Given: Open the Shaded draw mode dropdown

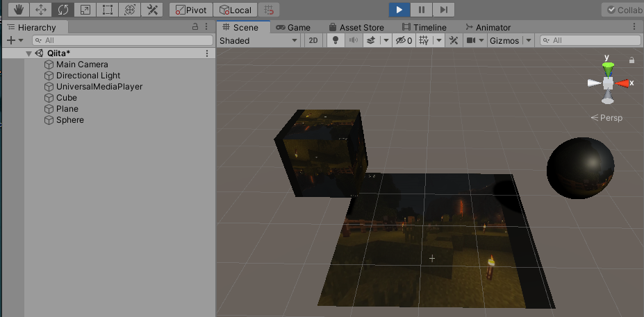Looking at the screenshot, I should point(258,40).
